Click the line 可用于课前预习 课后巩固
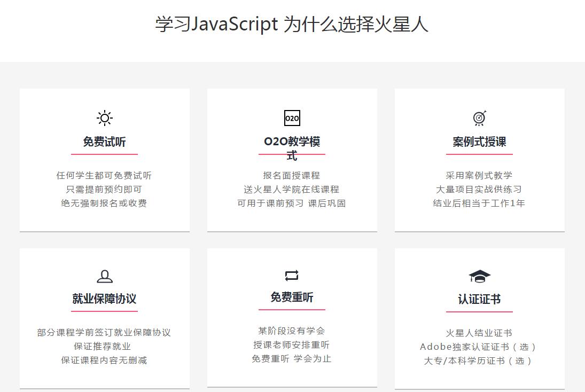 (x=291, y=203)
